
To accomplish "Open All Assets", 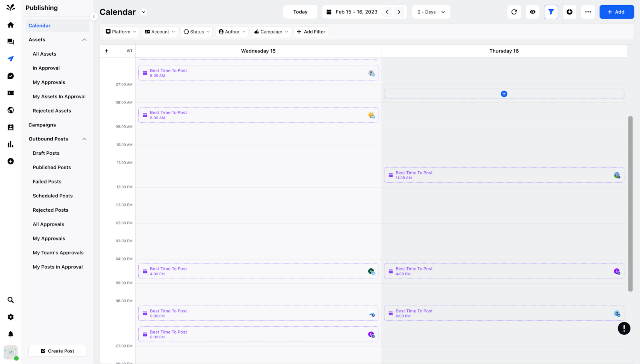I will point(44,54).
